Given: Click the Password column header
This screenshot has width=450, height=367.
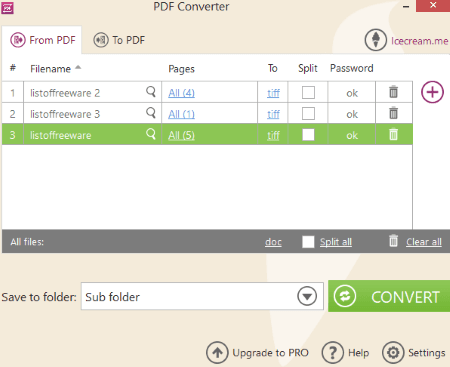Looking at the screenshot, I should tap(352, 68).
